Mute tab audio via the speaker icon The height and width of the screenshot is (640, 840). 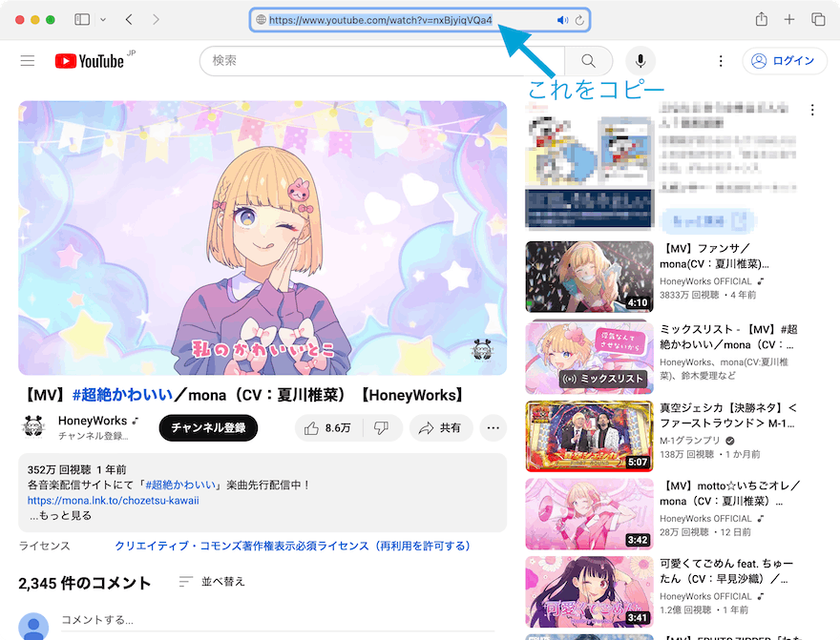562,20
